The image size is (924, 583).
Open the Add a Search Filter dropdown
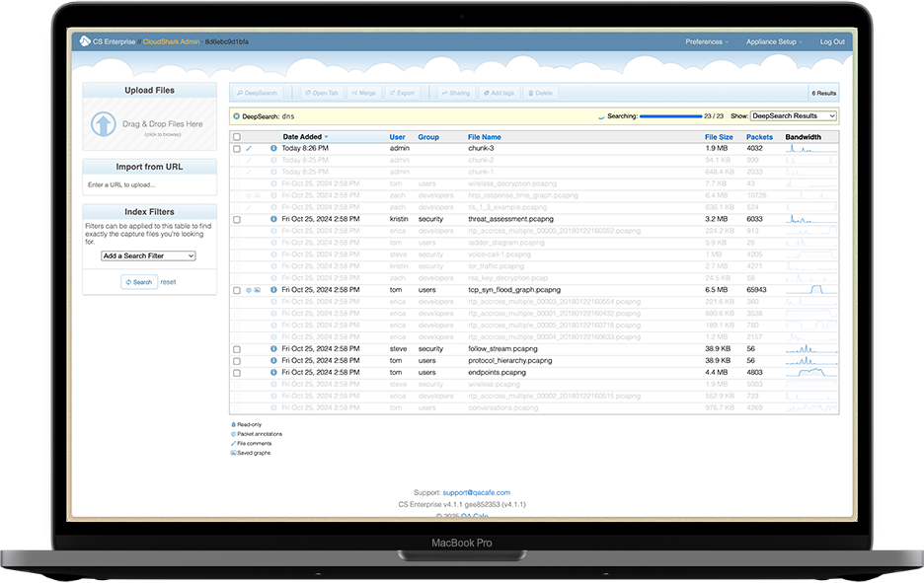click(148, 256)
